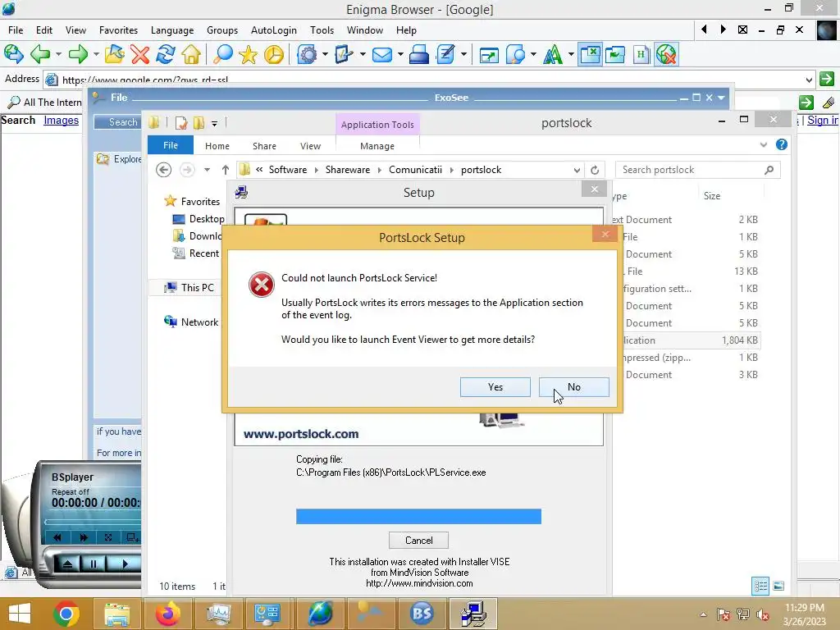Screen dimensions: 840x630
Task: Expand the Enigma address bar dropdown
Action: click(809, 80)
